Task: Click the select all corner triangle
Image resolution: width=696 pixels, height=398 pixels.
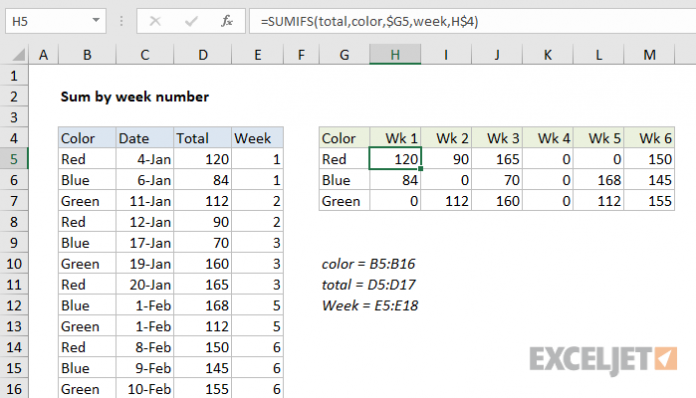Action: click(x=18, y=55)
